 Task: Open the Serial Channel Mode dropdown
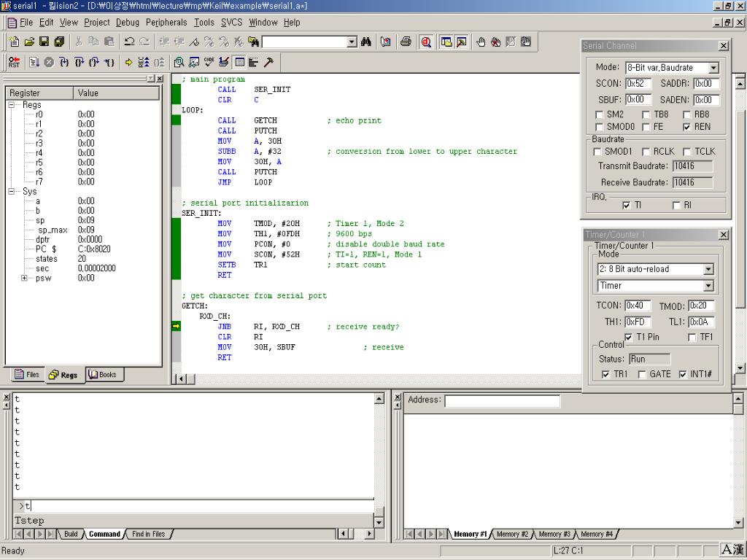pos(713,68)
